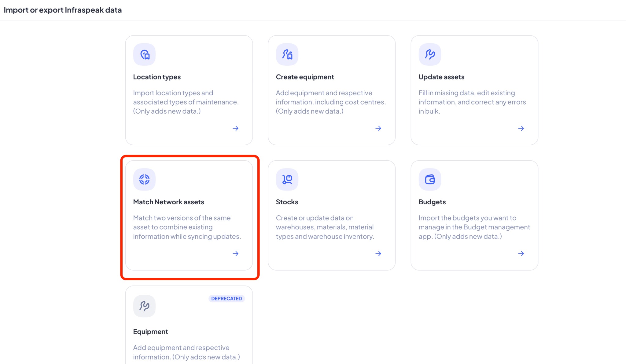This screenshot has height=364, width=626.
Task: Click the Stocks trolley icon
Action: click(287, 180)
